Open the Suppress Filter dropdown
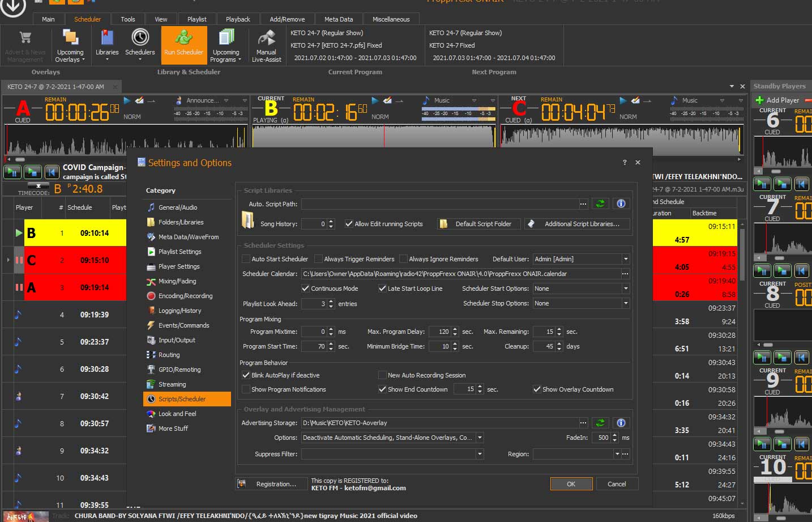This screenshot has height=522, width=812. click(x=480, y=454)
